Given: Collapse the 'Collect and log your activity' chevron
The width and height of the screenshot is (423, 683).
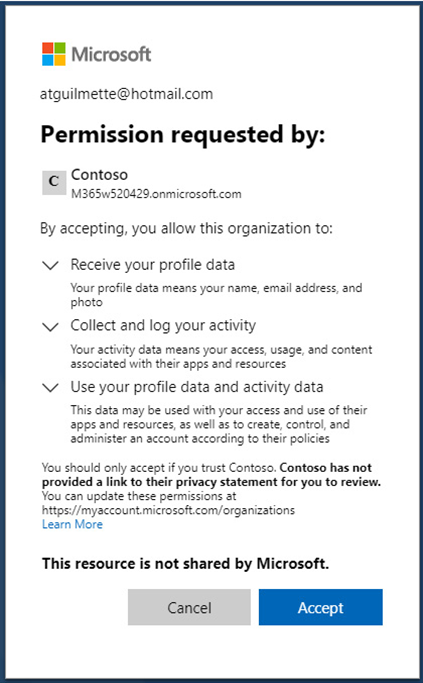Looking at the screenshot, I should coord(51,327).
